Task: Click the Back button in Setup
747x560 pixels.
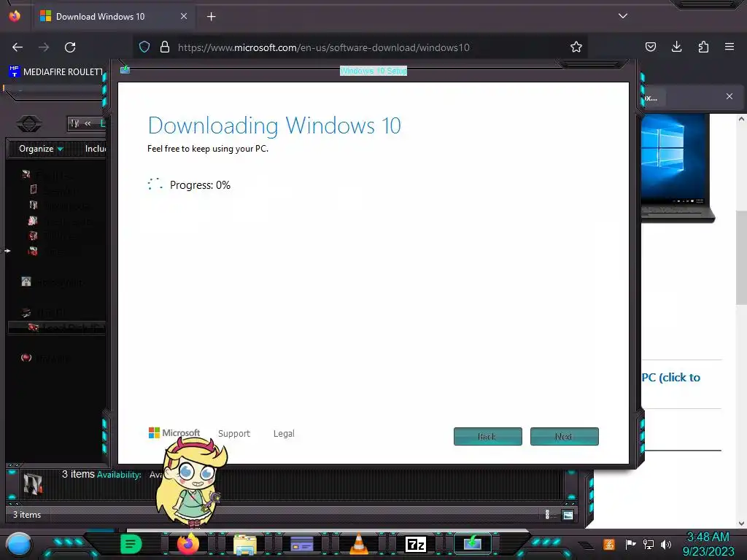Action: coord(488,436)
